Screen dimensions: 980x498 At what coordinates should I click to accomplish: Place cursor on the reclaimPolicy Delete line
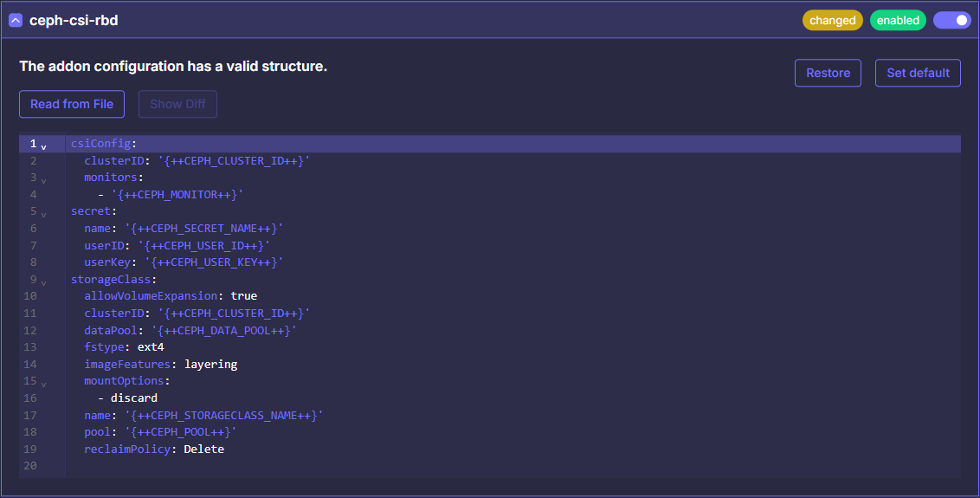(x=154, y=449)
